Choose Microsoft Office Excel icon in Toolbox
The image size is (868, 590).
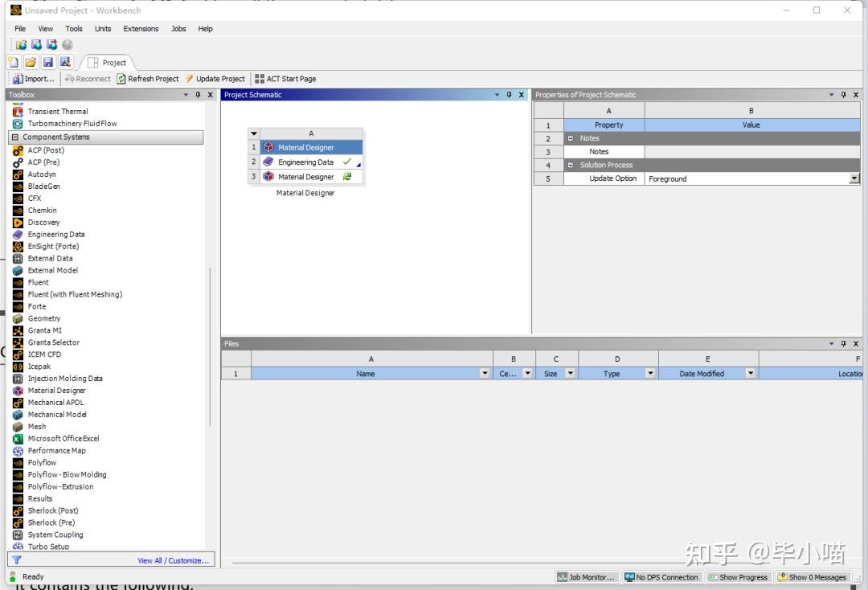(18, 439)
